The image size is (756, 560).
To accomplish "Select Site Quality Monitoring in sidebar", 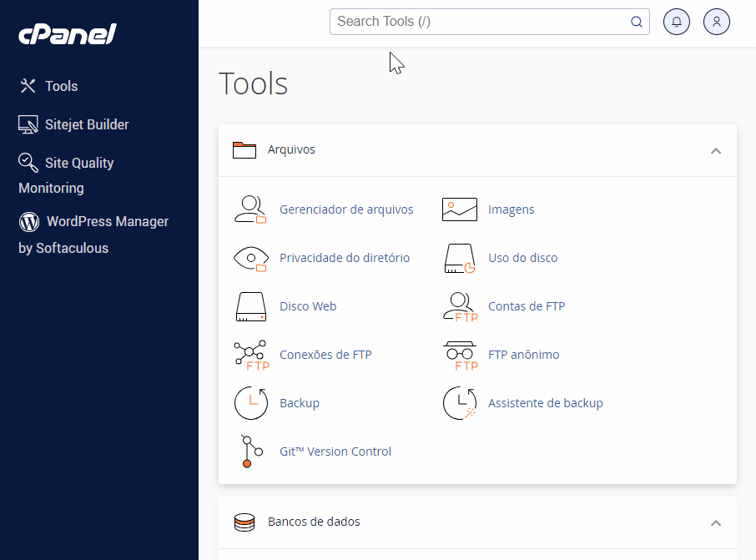I will (x=66, y=175).
